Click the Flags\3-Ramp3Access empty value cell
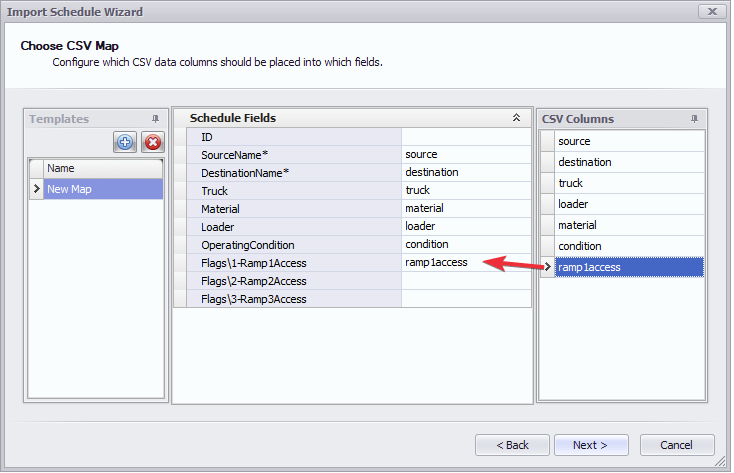Viewport: 734px width, 473px height. (x=465, y=299)
